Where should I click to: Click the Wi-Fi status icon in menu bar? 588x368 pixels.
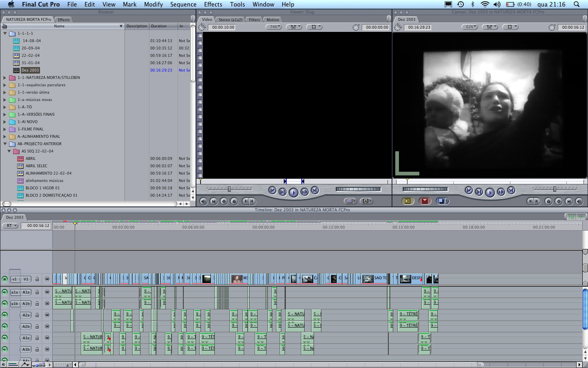click(485, 4)
